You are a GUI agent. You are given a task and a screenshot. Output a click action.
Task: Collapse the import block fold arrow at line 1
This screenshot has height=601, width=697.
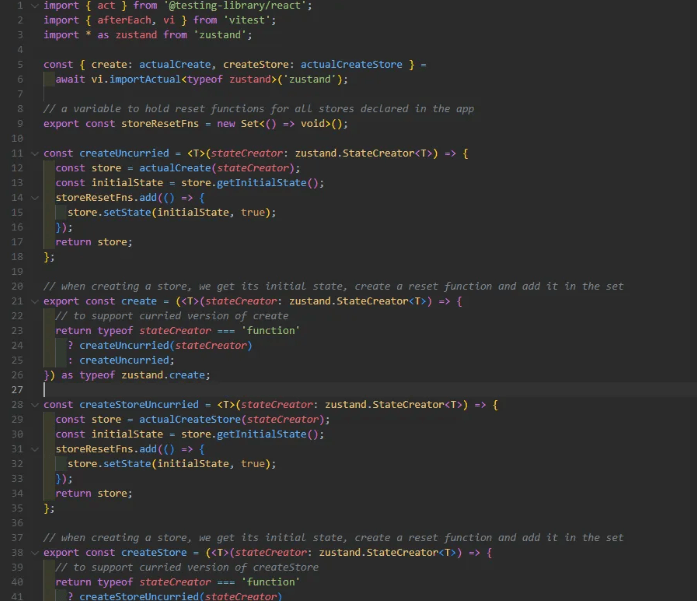35,6
